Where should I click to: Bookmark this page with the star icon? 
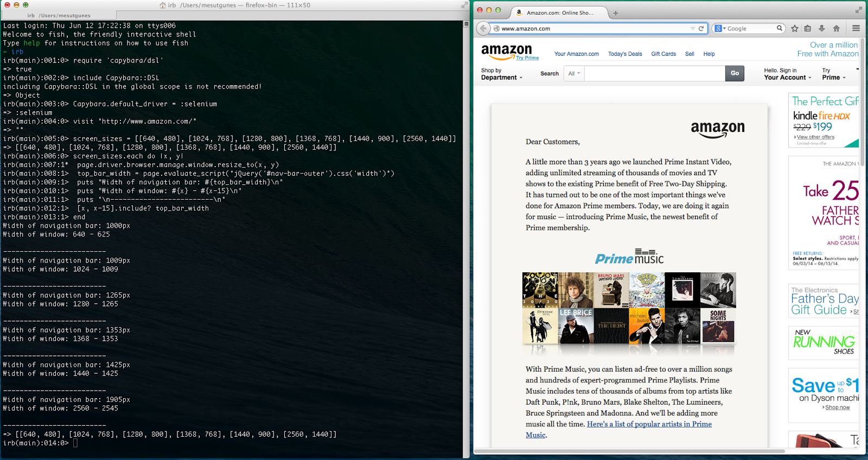point(795,28)
